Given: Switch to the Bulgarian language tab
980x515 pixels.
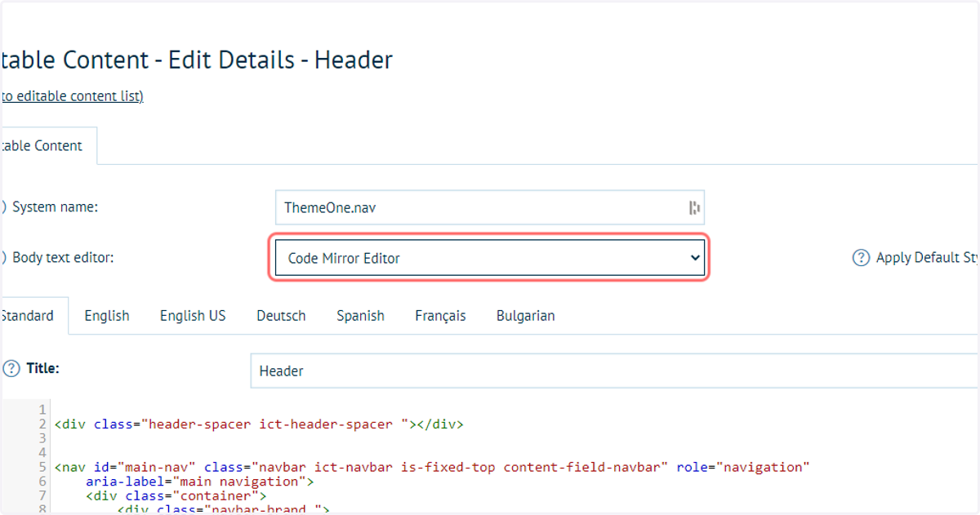Looking at the screenshot, I should click(525, 316).
